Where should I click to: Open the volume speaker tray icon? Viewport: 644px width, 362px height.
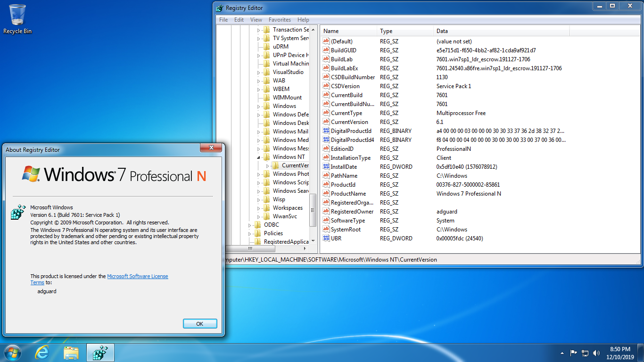[596, 353]
